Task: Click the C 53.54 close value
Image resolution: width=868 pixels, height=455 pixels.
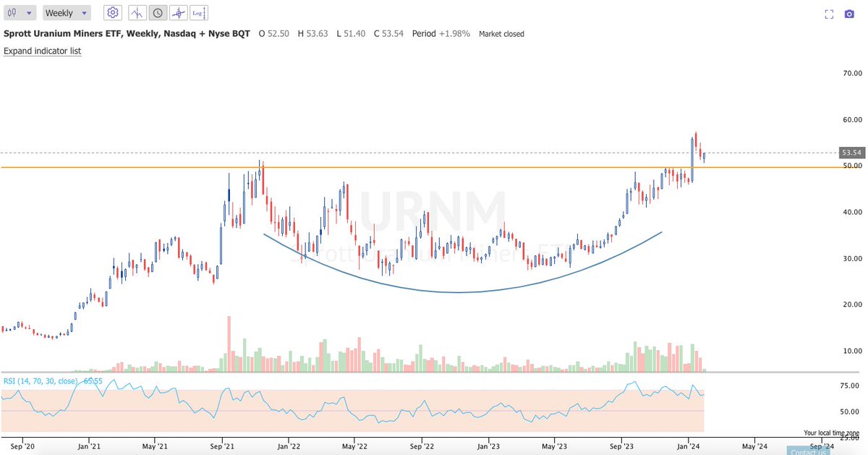Action: pos(390,34)
